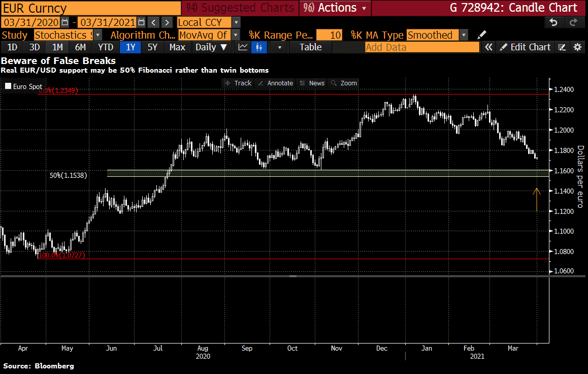Open the News overlay tool
The height and width of the screenshot is (374, 588).
312,83
